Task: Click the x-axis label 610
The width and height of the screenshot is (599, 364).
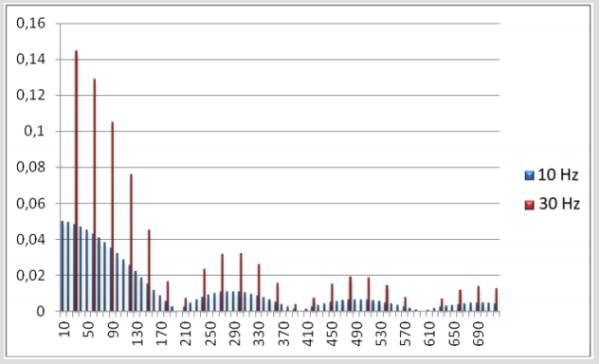Action: [430, 333]
